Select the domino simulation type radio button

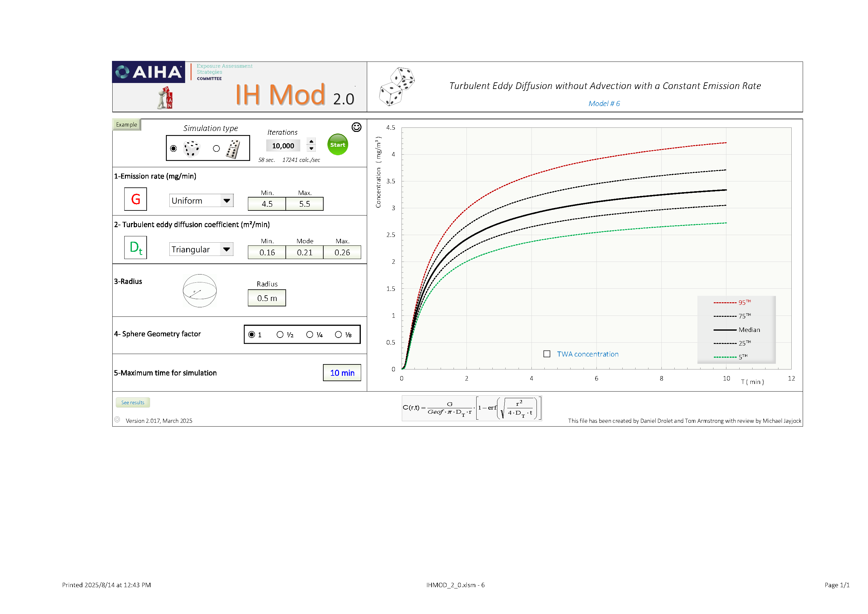click(216, 149)
